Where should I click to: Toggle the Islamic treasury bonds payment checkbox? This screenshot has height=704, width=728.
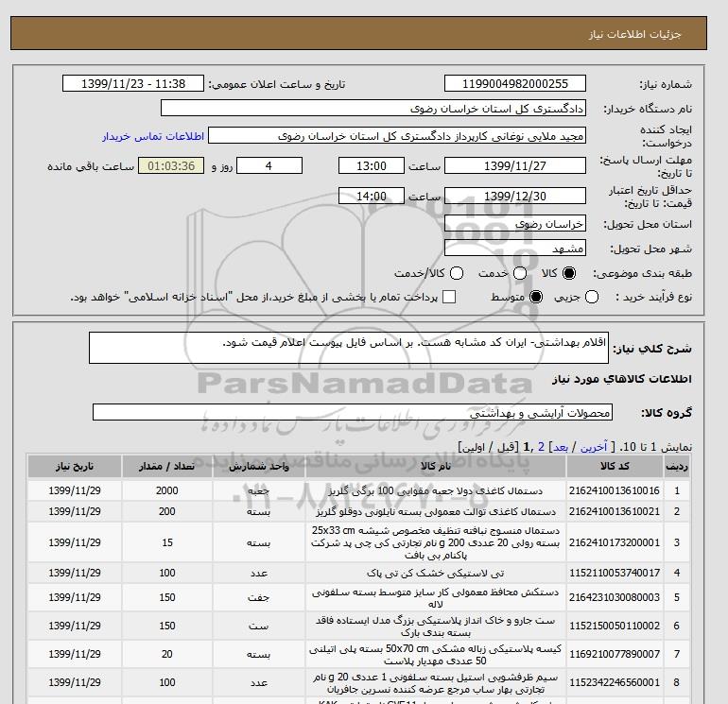(x=449, y=297)
